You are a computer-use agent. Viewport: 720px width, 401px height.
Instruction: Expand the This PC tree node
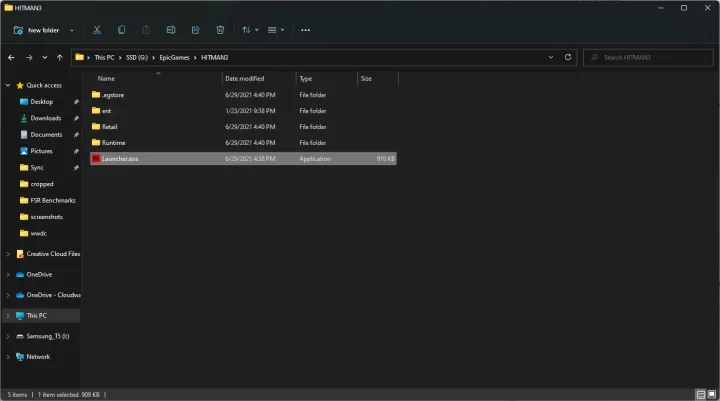coord(8,316)
